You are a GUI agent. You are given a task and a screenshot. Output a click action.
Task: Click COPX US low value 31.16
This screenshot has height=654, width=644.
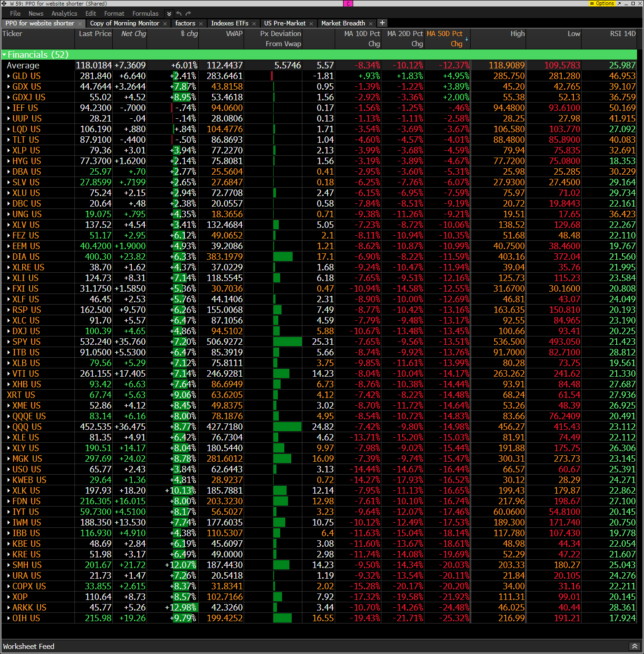pos(569,587)
